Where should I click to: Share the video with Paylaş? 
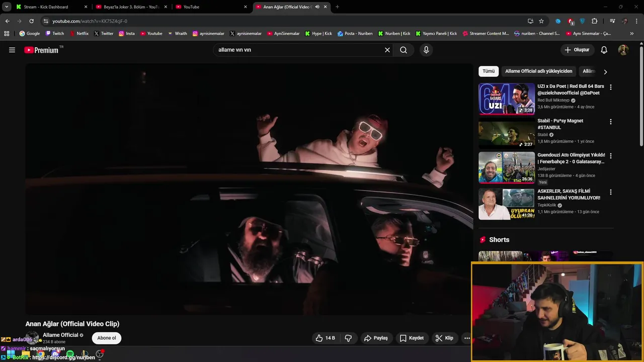pos(376,338)
